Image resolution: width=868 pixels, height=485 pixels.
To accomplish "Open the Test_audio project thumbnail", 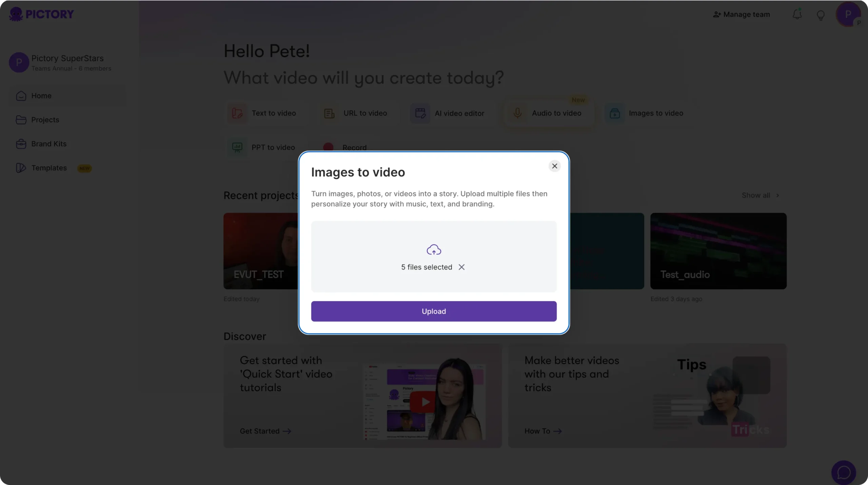I will click(718, 251).
